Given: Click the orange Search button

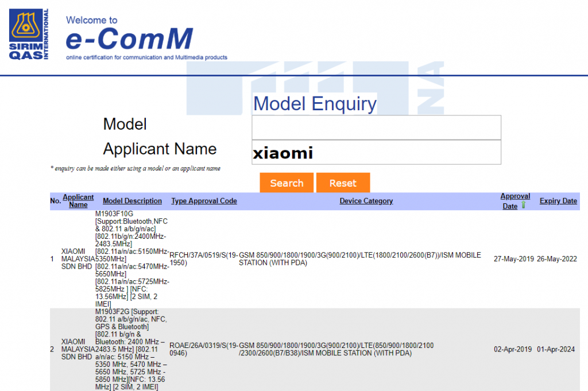Looking at the screenshot, I should click(x=287, y=183).
